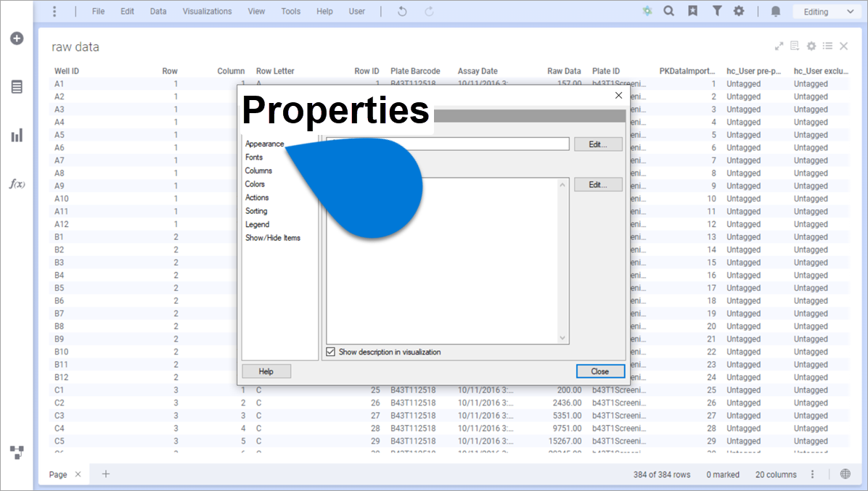The width and height of the screenshot is (868, 491).
Task: Click the title input field in Properties
Action: [x=447, y=144]
